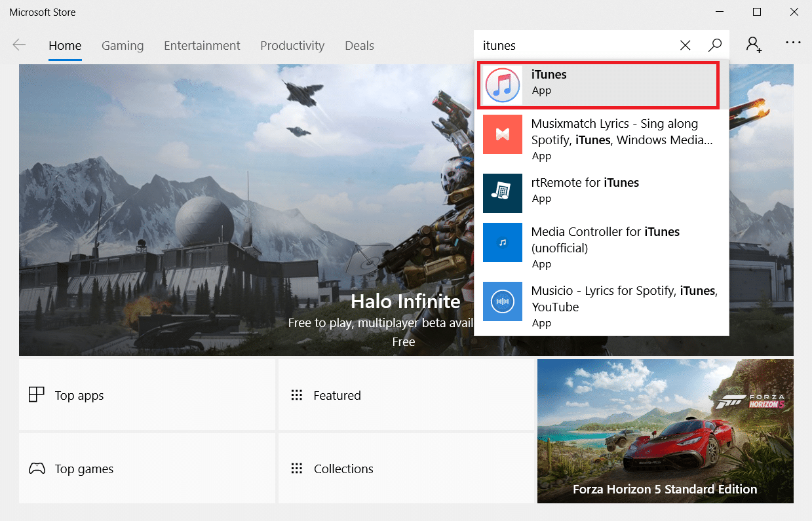This screenshot has height=521, width=812.
Task: Click the magnifying glass search icon
Action: click(x=715, y=45)
